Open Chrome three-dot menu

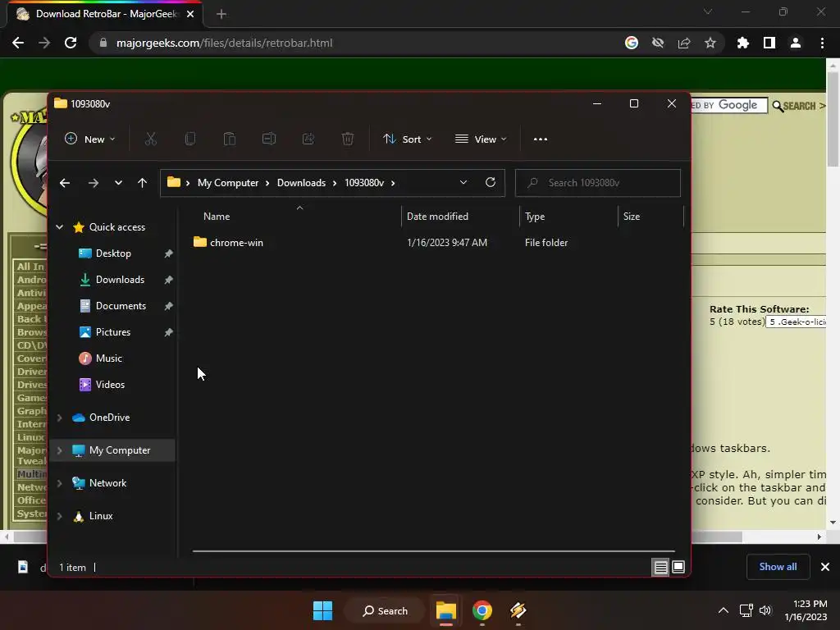coord(822,43)
